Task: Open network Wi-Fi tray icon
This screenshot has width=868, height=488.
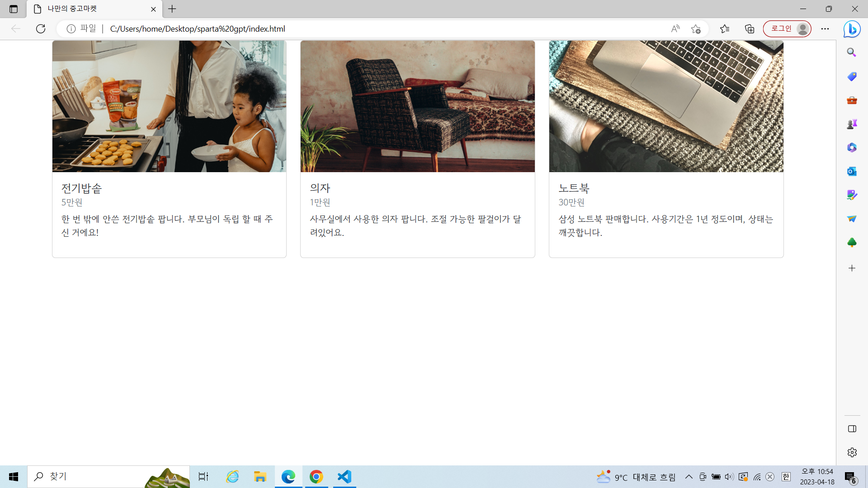Action: click(757, 477)
